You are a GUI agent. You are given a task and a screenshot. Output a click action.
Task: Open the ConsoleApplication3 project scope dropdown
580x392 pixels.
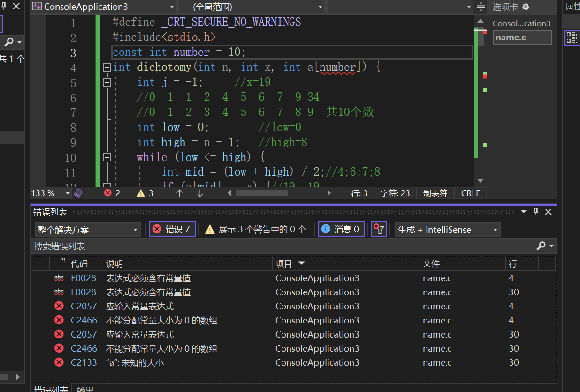coord(103,7)
